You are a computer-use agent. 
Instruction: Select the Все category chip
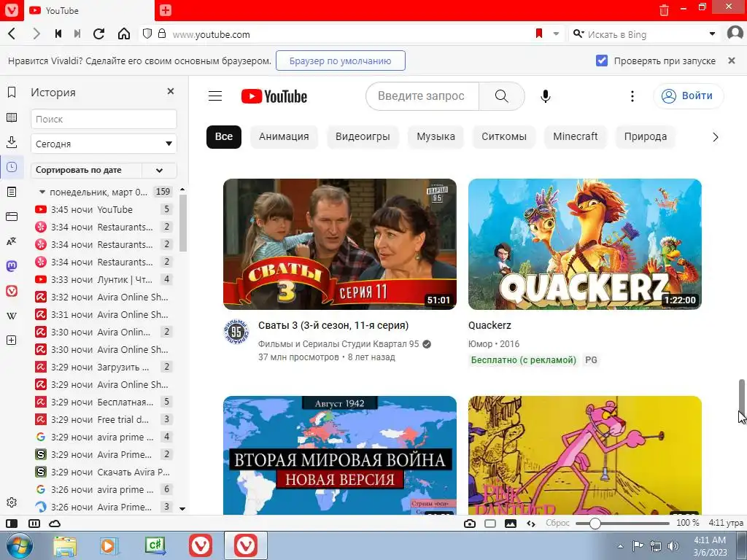pyautogui.click(x=223, y=136)
